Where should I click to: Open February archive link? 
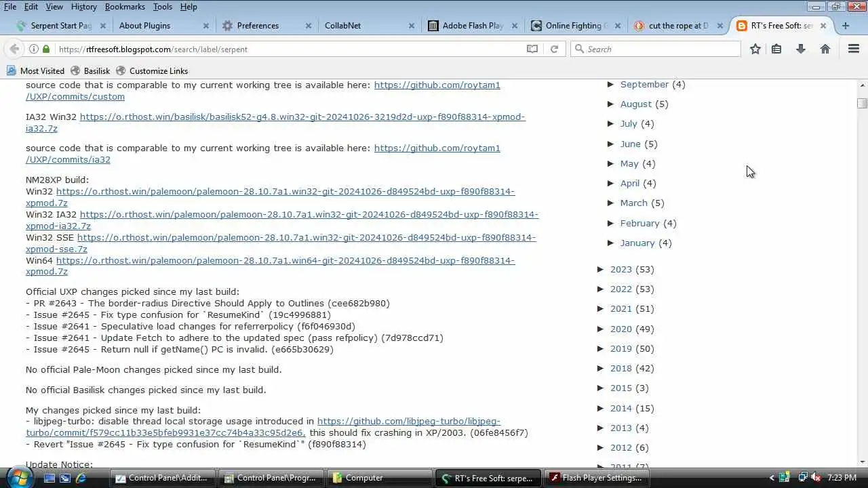[639, 223]
